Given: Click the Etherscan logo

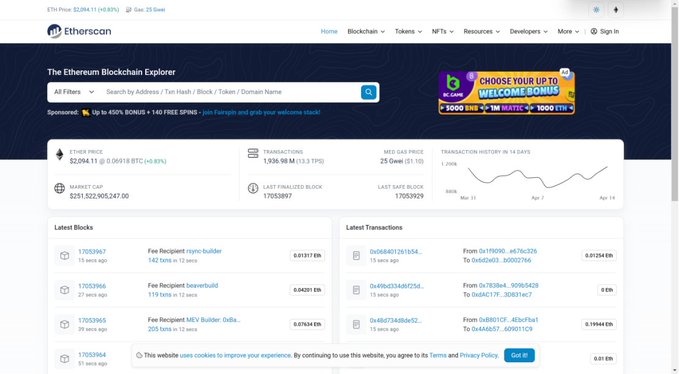Looking at the screenshot, I should (x=79, y=31).
